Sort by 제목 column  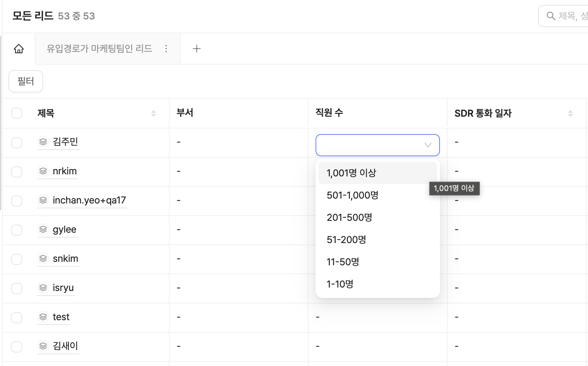click(x=153, y=114)
